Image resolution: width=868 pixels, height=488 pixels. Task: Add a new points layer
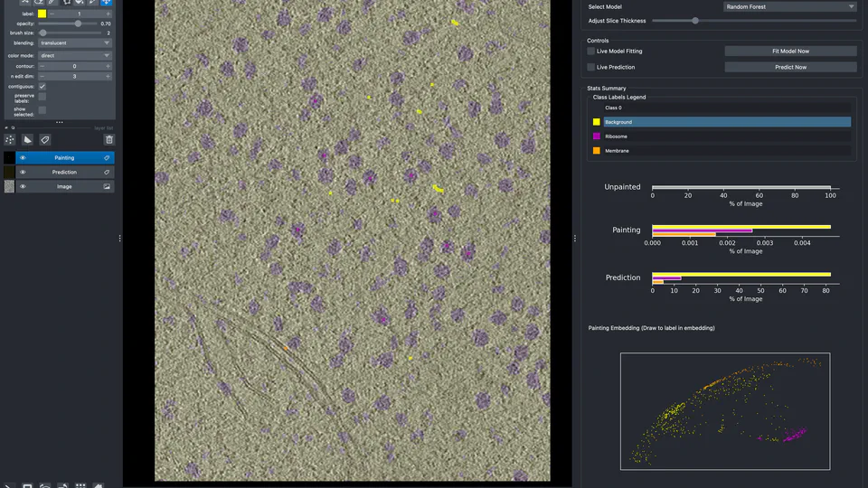(x=9, y=139)
